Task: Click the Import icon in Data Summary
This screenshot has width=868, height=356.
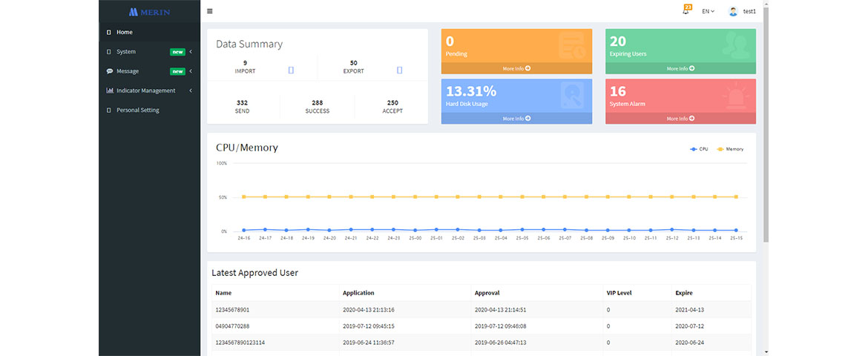Action: [x=291, y=70]
